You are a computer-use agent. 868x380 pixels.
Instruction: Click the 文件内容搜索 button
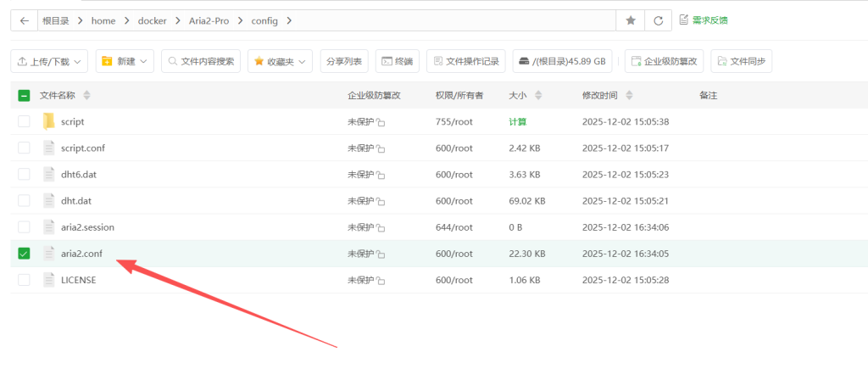click(x=201, y=61)
